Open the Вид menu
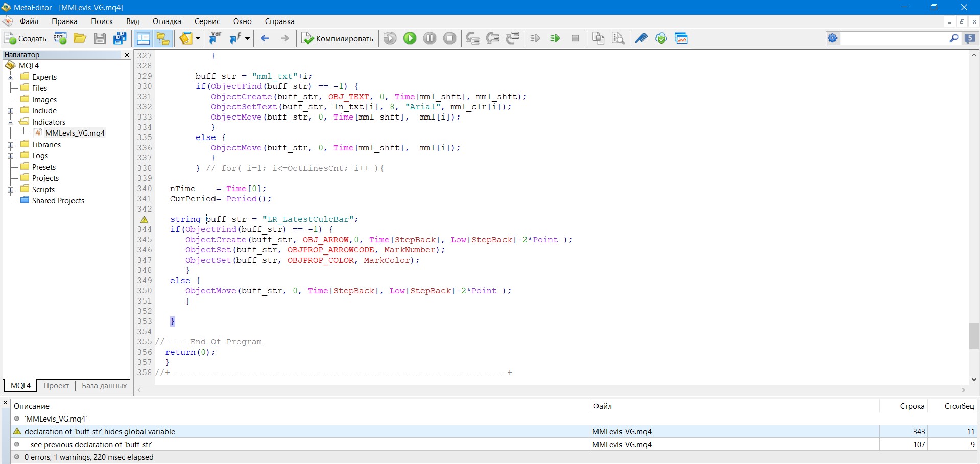The image size is (980, 464). pyautogui.click(x=133, y=21)
